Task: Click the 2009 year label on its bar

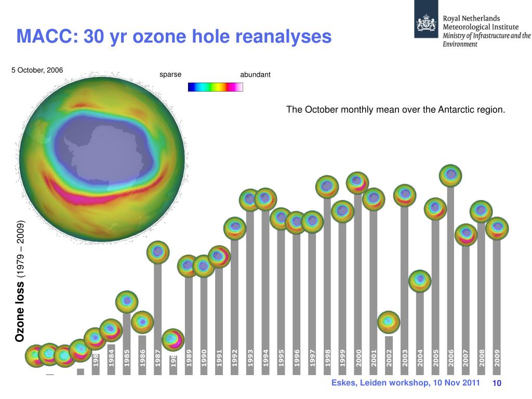Action: (497, 358)
